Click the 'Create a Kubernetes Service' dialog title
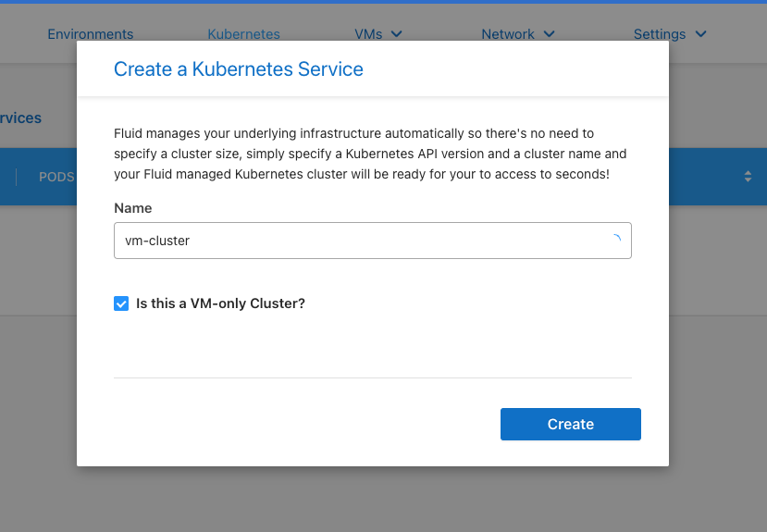Viewport: 767px width, 532px height. 239,69
